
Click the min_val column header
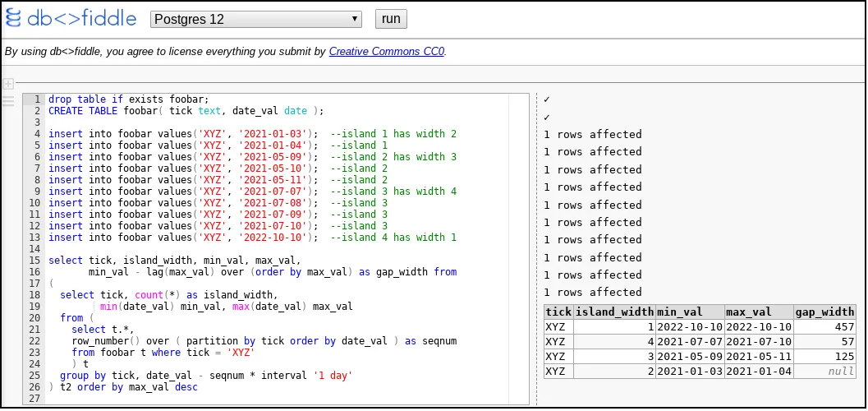pos(690,312)
